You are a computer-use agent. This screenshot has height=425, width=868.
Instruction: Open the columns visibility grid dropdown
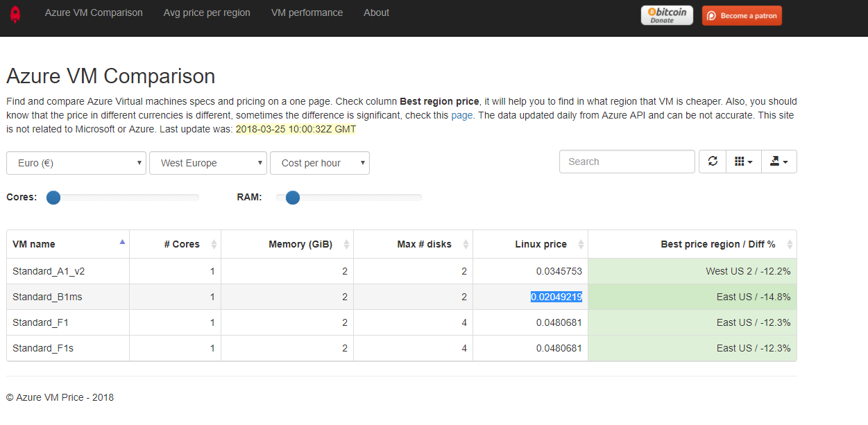(744, 162)
